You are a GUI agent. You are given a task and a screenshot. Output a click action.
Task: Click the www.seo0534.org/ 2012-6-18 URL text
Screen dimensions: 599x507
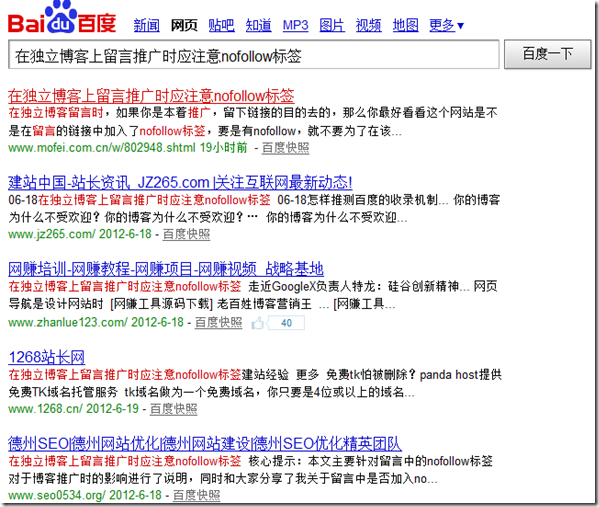pos(85,495)
